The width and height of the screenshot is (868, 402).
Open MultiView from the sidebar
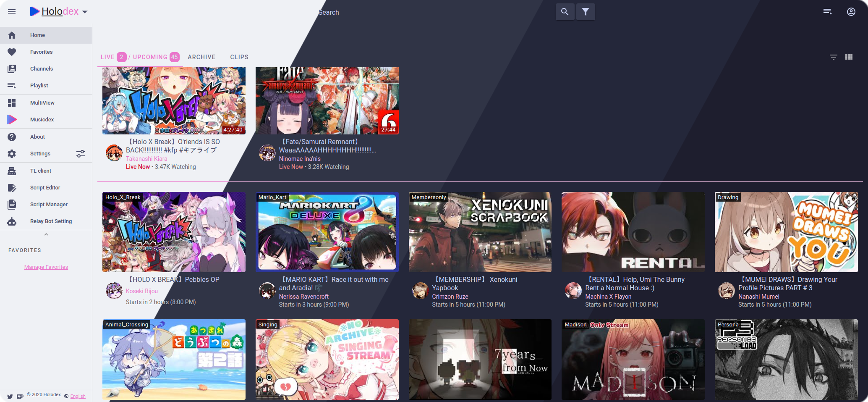[x=46, y=103]
